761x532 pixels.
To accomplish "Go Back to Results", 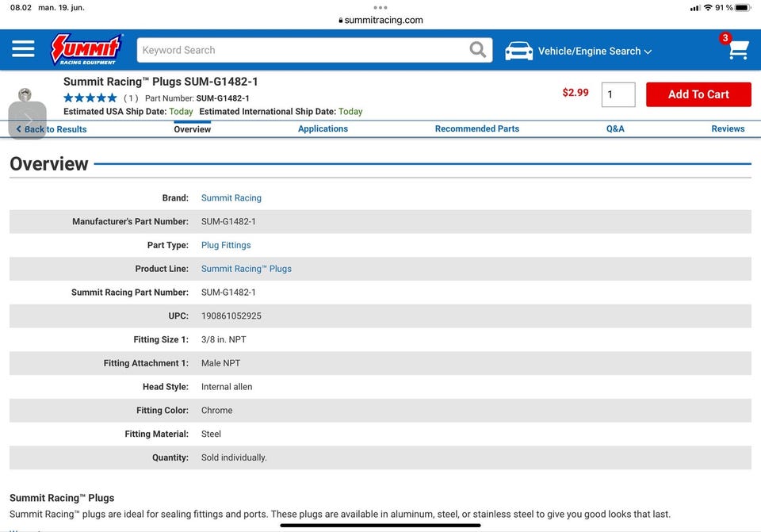I will point(52,129).
